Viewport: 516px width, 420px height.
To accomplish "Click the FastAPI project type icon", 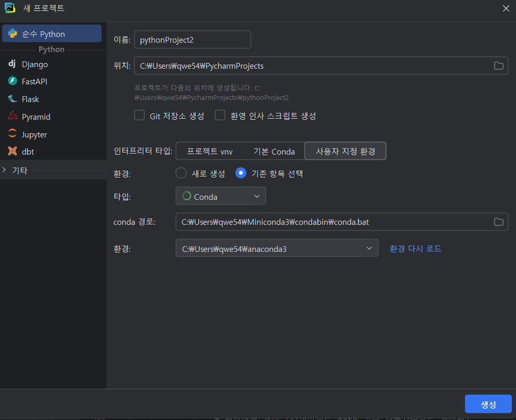I will [x=12, y=81].
